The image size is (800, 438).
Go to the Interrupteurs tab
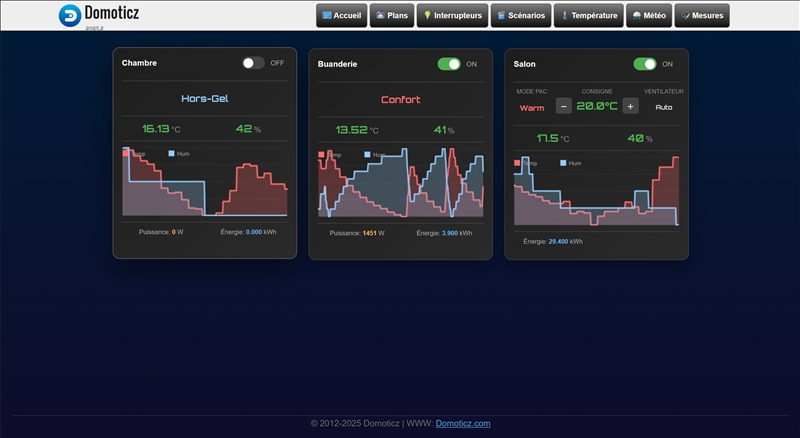click(x=453, y=15)
